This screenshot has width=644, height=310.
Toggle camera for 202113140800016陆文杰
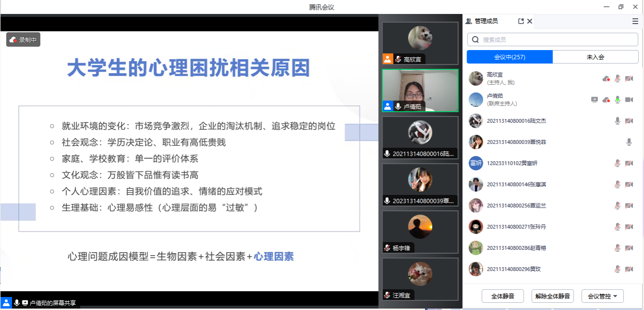(x=629, y=121)
